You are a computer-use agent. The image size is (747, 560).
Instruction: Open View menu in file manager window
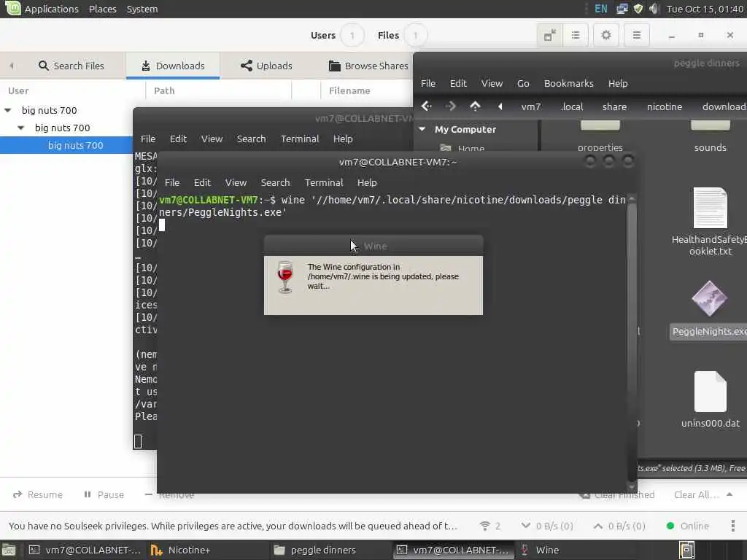[492, 83]
